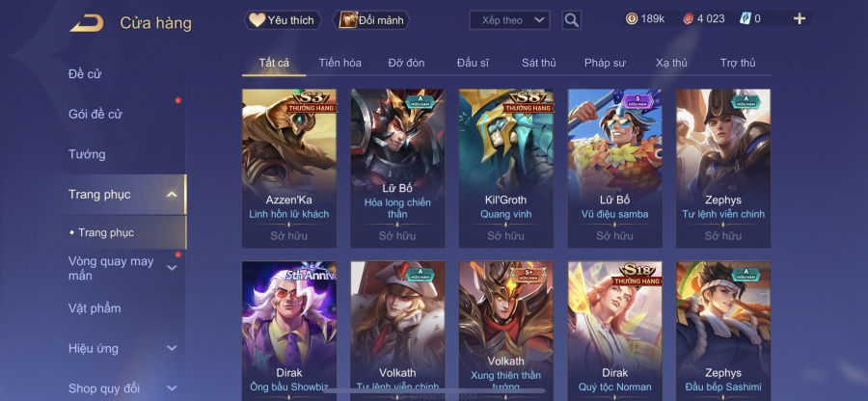This screenshot has width=868, height=401.
Task: Expand the Hiệu ứng menu chevron
Action: pyautogui.click(x=172, y=348)
